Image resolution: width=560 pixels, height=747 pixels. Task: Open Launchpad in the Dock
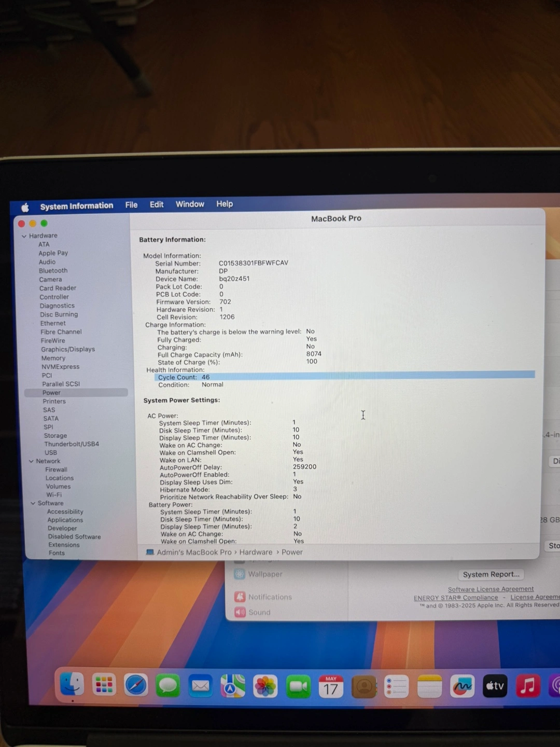104,685
